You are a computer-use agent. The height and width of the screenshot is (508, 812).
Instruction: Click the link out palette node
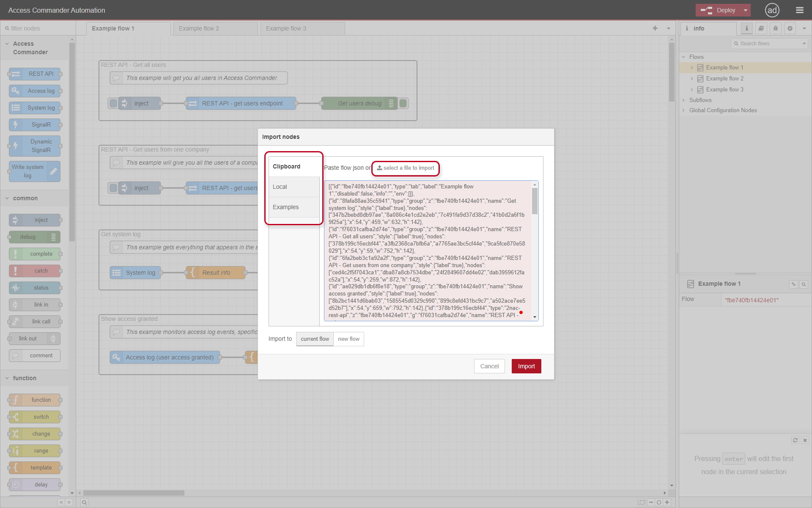tap(35, 339)
